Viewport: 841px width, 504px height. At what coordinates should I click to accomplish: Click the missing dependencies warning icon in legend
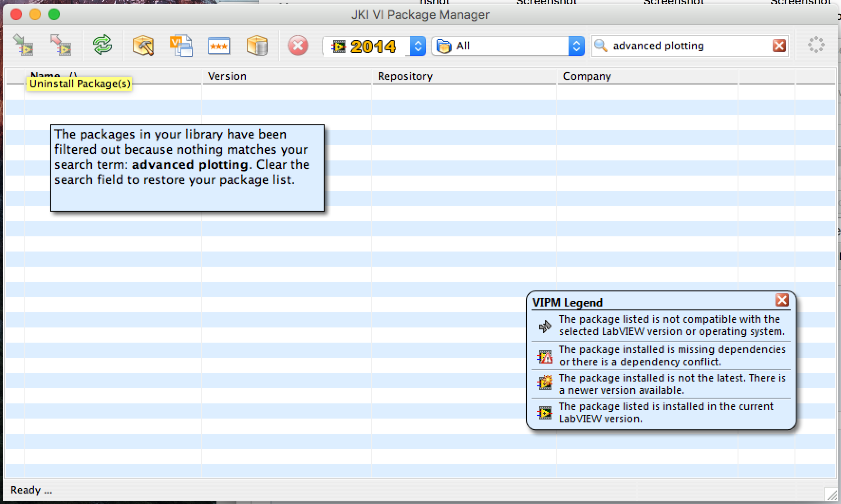(545, 356)
